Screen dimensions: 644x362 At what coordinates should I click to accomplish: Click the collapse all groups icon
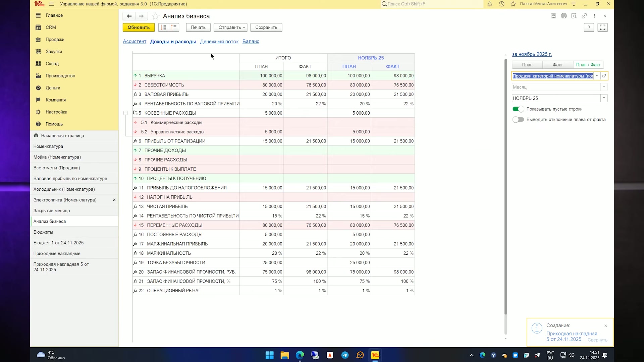pos(174,27)
